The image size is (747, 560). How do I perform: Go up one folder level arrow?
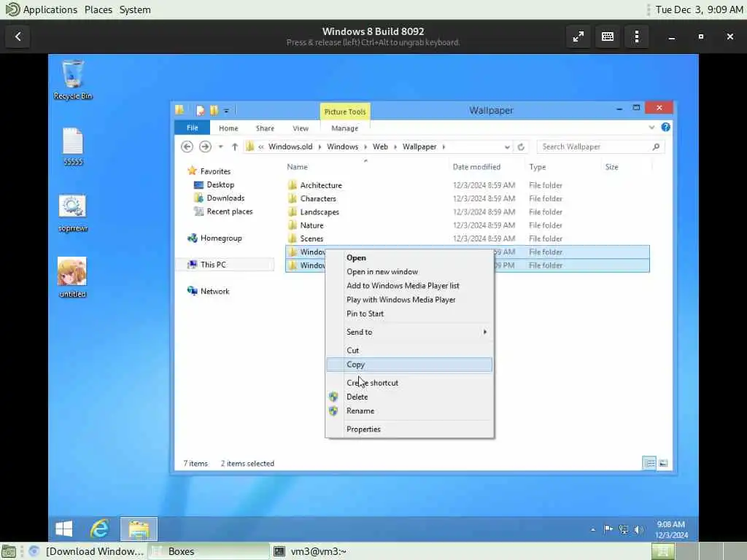pos(234,147)
